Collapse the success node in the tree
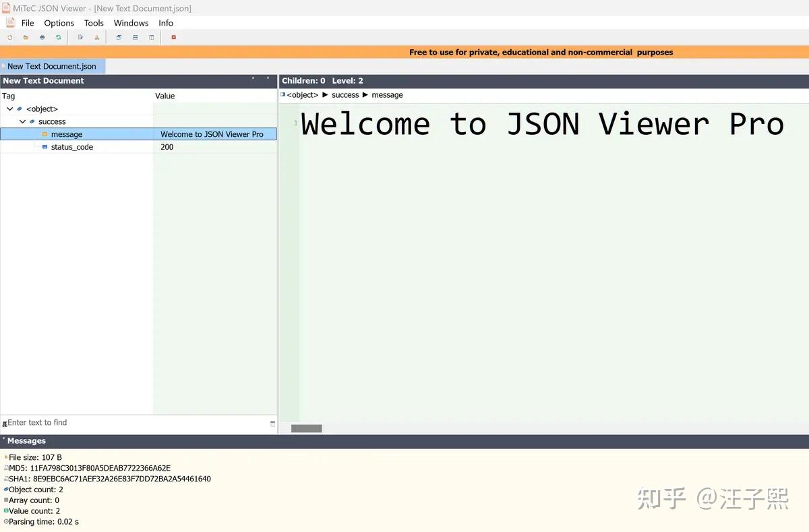809x532 pixels. tap(22, 121)
